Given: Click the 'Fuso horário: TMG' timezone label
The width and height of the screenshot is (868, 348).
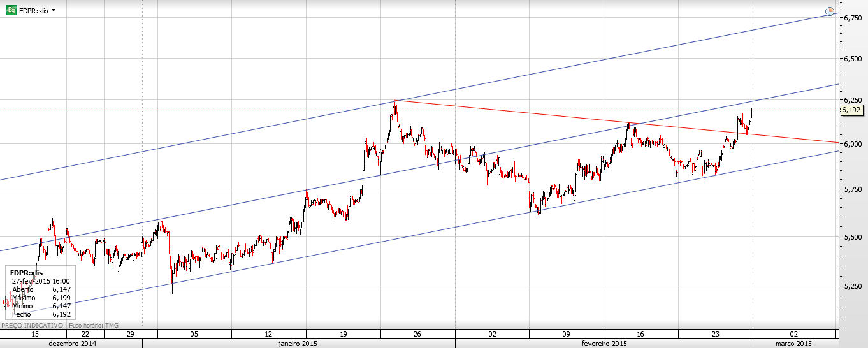Looking at the screenshot, I should tap(95, 325).
